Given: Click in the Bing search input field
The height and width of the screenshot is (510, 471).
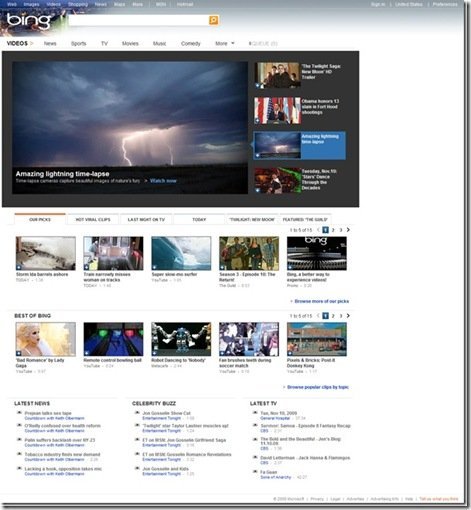Looking at the screenshot, I should pos(139,20).
